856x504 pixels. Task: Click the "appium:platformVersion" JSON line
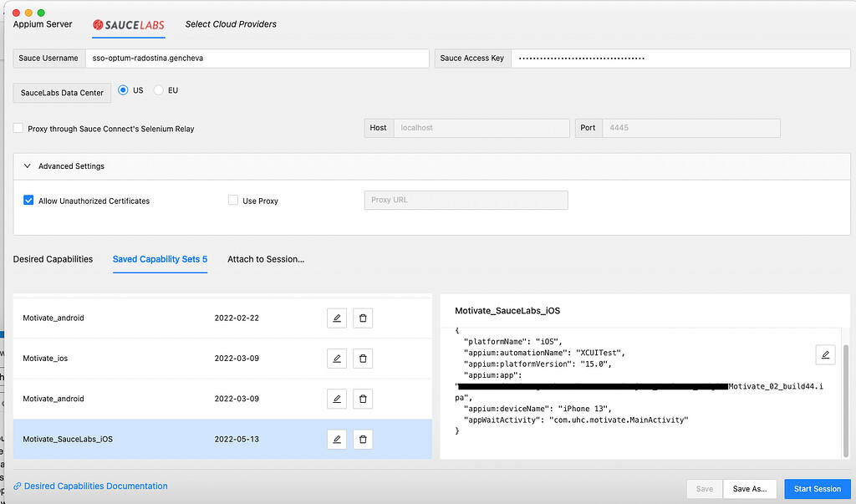(x=538, y=364)
